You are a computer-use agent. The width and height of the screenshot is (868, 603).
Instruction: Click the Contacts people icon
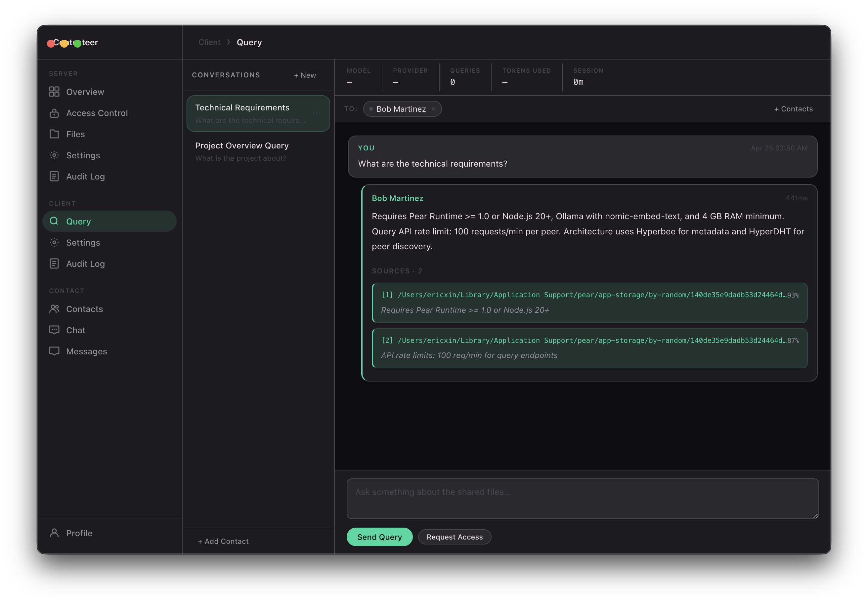point(54,309)
